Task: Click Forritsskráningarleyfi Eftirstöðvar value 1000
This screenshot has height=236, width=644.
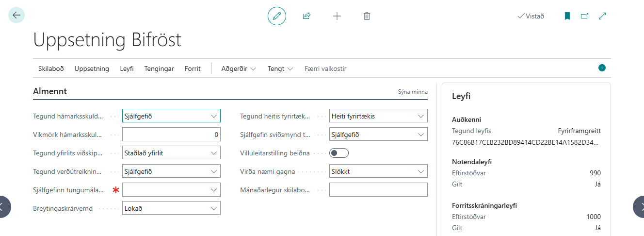Action: point(593,217)
